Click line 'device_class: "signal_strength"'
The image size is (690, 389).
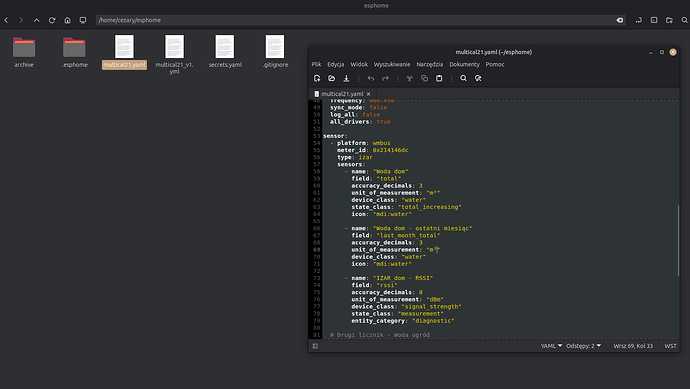(x=406, y=307)
